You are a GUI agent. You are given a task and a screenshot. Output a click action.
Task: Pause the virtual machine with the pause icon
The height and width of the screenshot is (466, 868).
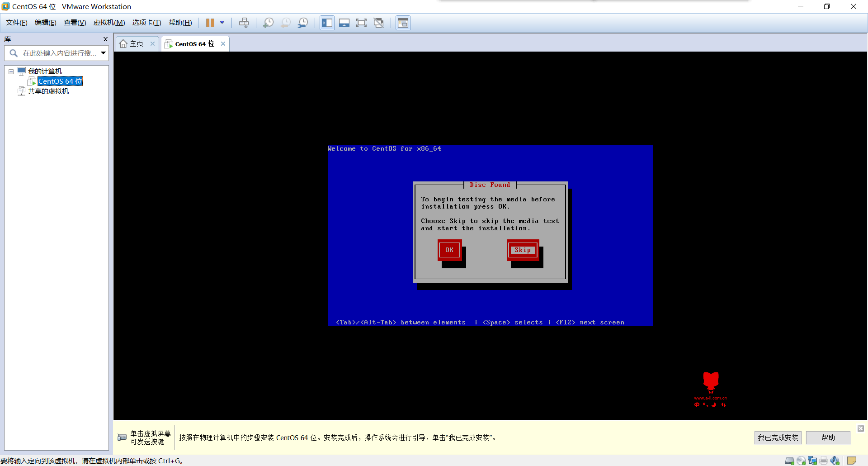coord(210,23)
